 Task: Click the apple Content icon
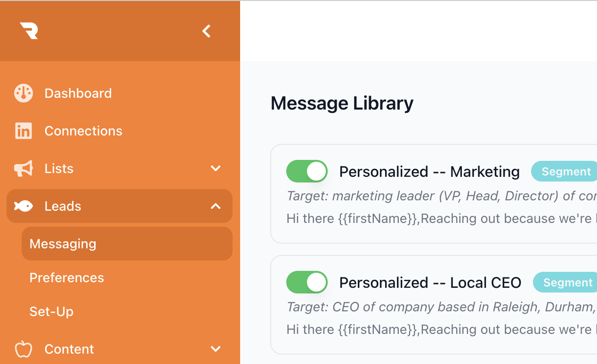(24, 349)
